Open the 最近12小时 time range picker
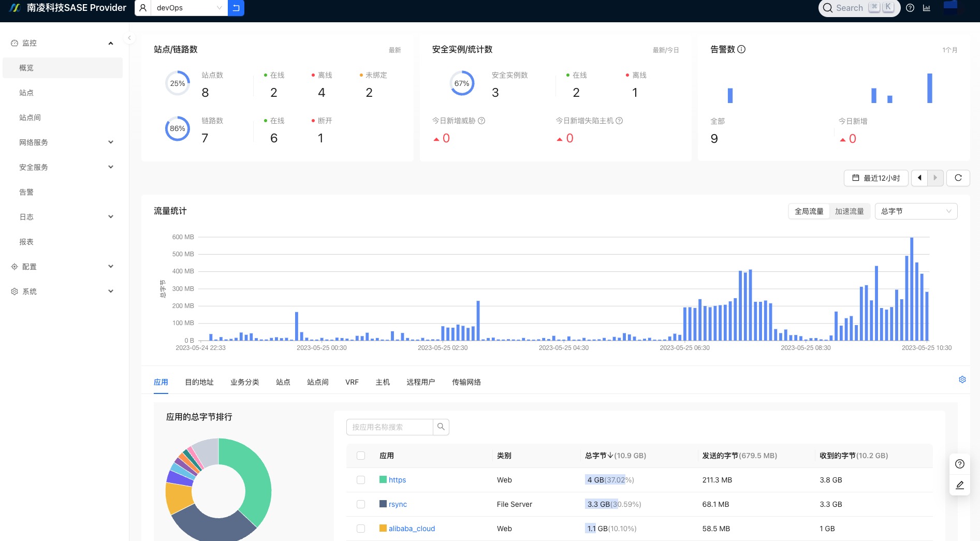The width and height of the screenshot is (980, 541). (876, 178)
